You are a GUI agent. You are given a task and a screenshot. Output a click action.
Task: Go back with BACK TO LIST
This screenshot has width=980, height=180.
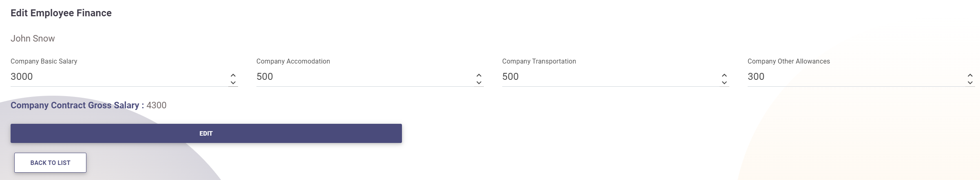click(x=50, y=163)
